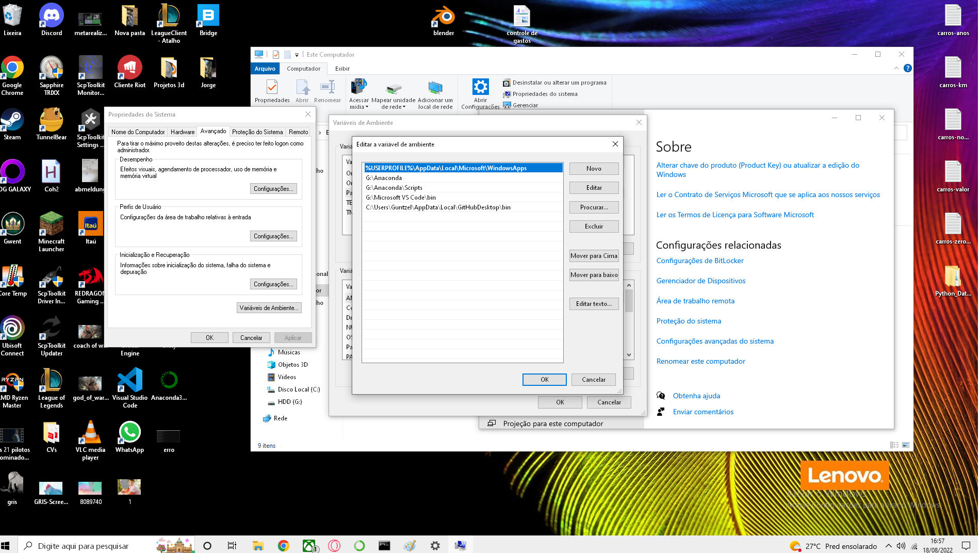This screenshot has height=553, width=980.
Task: Show hidden system tray icons chevron
Action: point(888,546)
